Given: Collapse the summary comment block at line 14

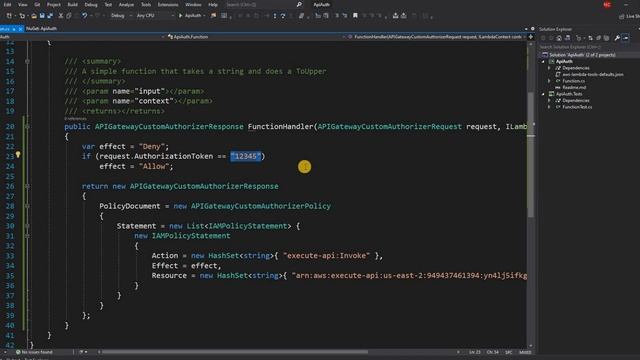Looking at the screenshot, I should (x=27, y=61).
